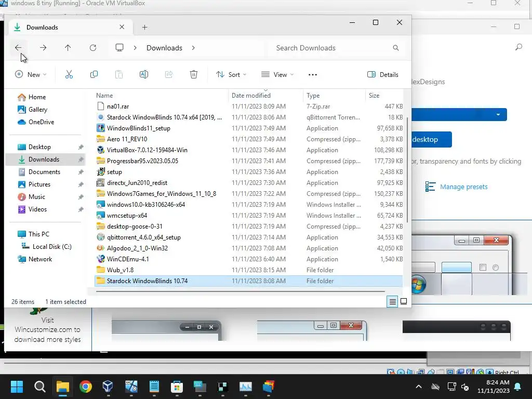Click the Search Downloads field

335,48
